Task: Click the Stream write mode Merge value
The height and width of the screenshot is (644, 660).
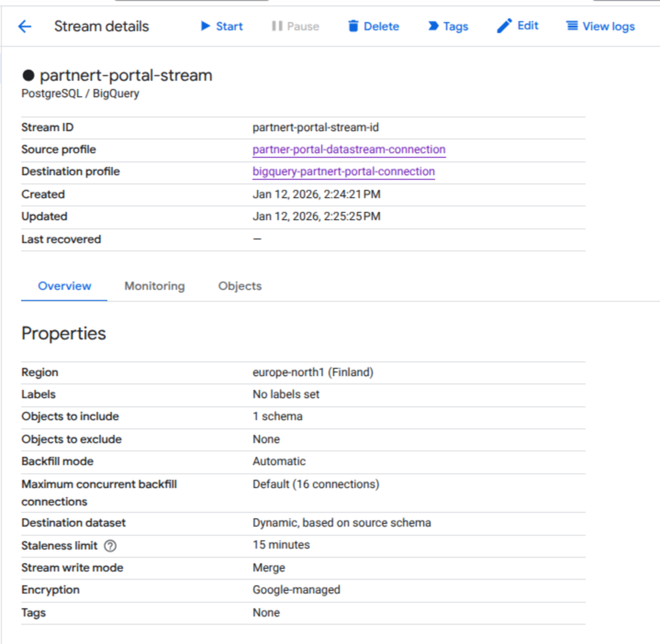Action: tap(269, 568)
